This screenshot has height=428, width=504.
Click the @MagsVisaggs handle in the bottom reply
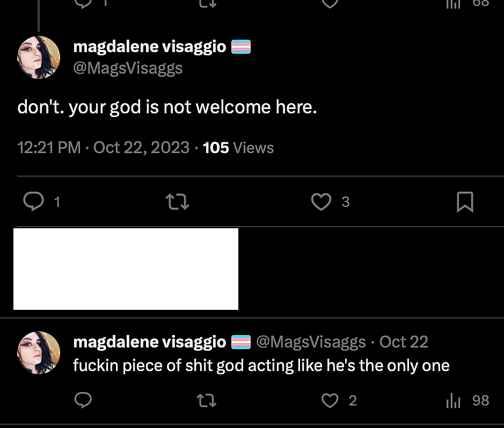click(x=311, y=342)
